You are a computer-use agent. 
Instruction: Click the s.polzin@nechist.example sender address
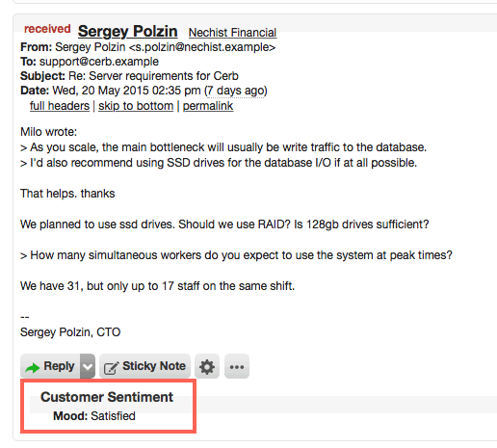202,47
